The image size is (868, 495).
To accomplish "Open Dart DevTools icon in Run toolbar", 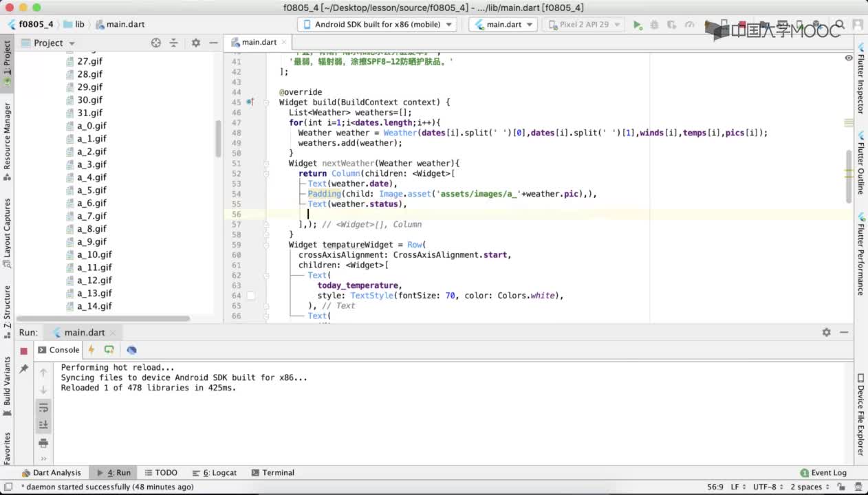I will coord(131,349).
